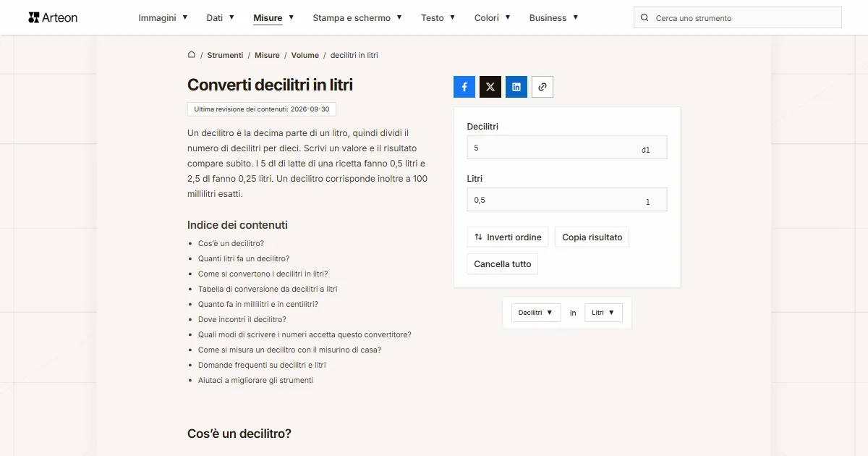
Task: Jump to "Come si convertono i decilitri in litri?"
Action: (x=263, y=274)
